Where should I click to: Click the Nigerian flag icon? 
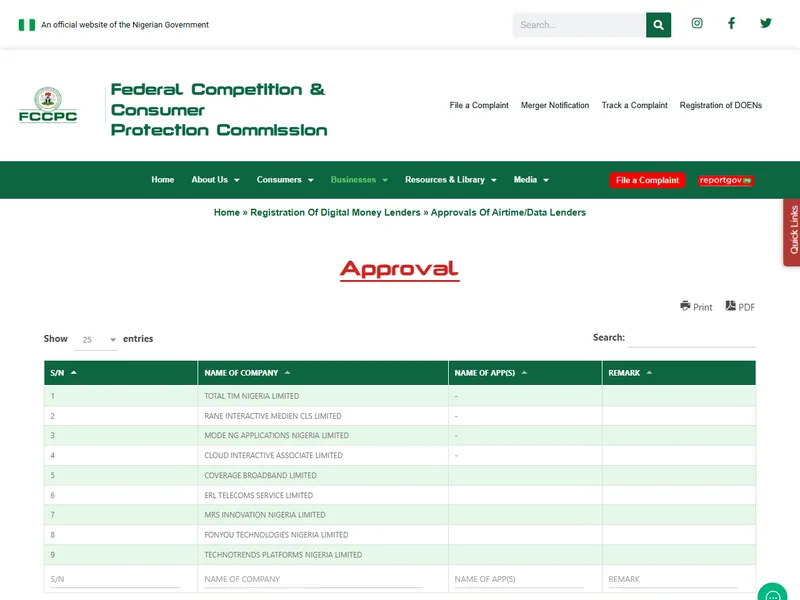(27, 24)
